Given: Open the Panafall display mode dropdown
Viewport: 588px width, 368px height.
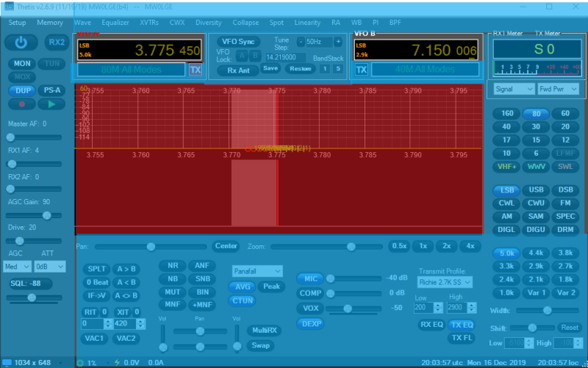Looking at the screenshot, I should tap(257, 271).
